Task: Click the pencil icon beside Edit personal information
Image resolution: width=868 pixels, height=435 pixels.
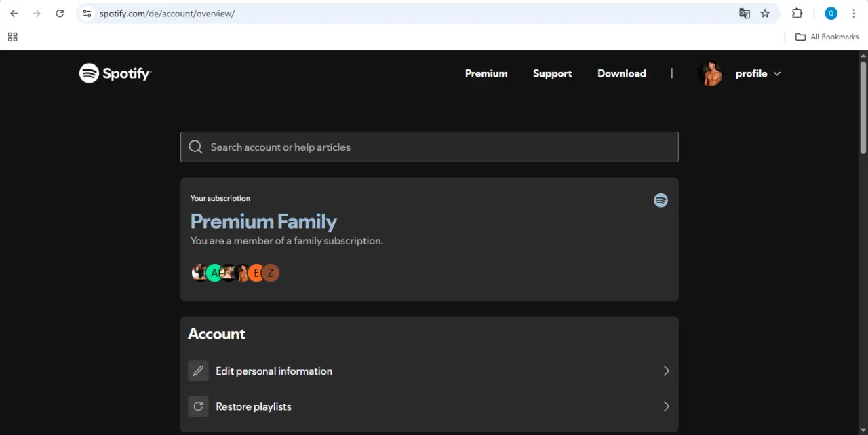Action: point(198,371)
